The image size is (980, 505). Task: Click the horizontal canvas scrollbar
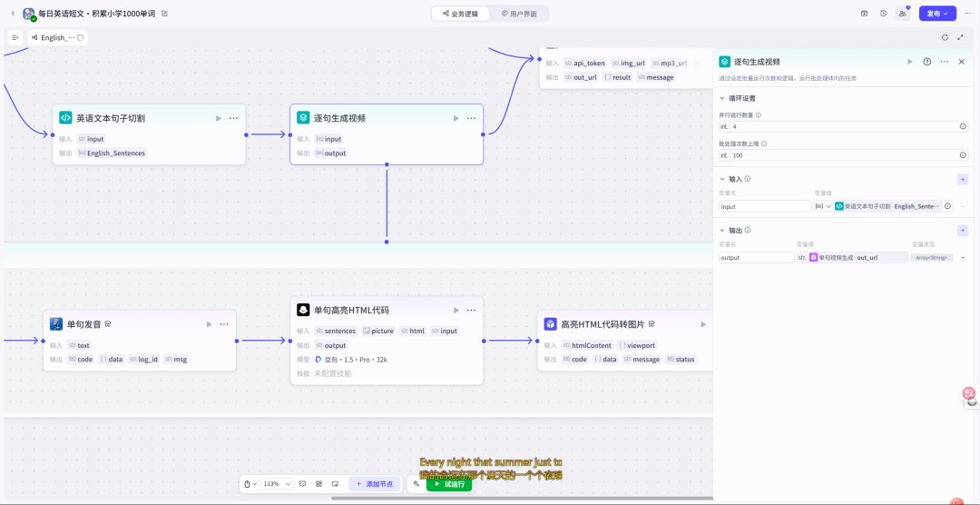click(x=522, y=498)
